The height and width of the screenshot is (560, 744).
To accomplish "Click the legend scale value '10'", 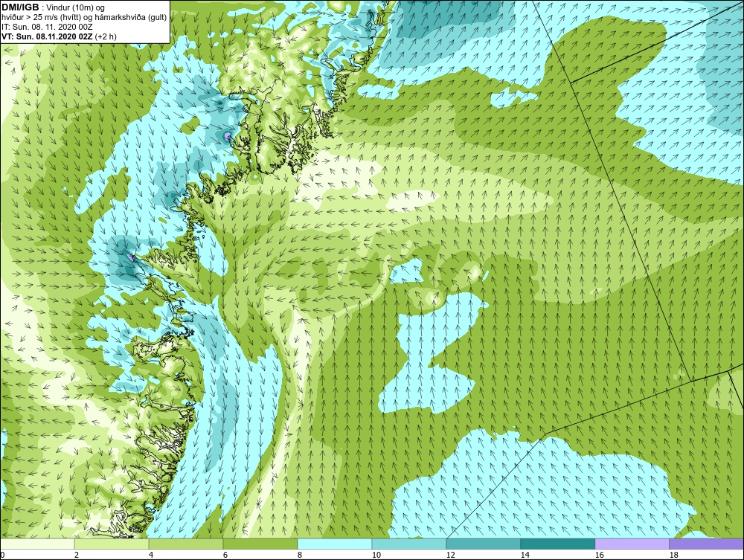I will pos(376,555).
